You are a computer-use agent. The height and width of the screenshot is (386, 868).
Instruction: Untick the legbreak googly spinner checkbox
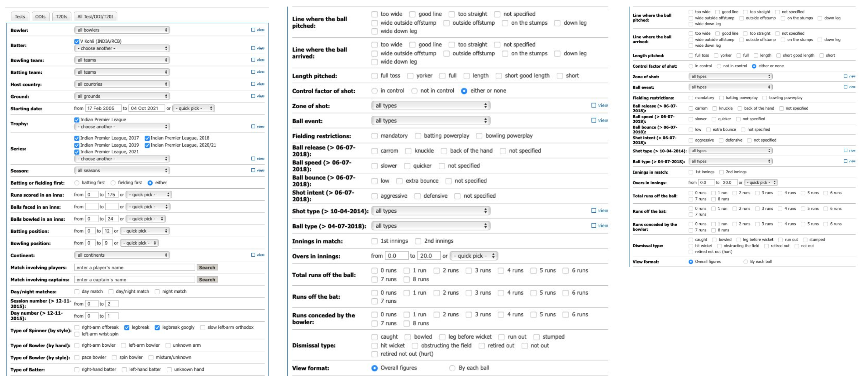157,327
